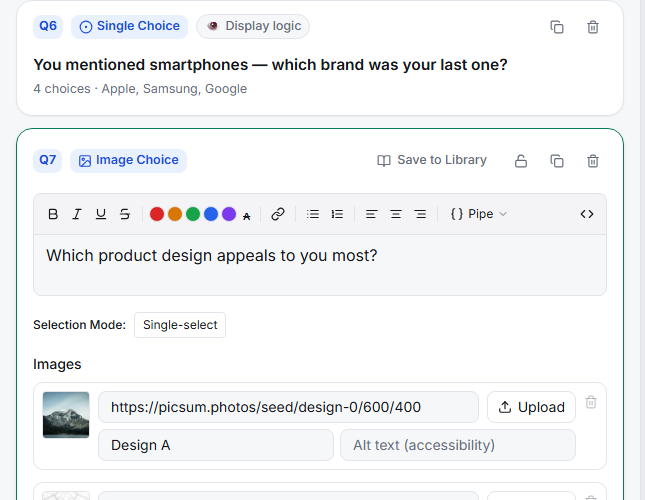Edit the picsum design-0 image URL field
The width and height of the screenshot is (645, 500).
pyautogui.click(x=288, y=407)
